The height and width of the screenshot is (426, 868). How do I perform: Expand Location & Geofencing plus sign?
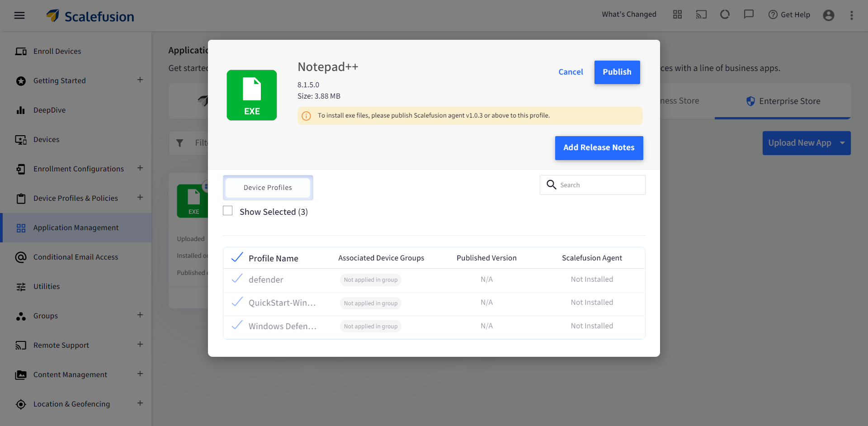140,403
